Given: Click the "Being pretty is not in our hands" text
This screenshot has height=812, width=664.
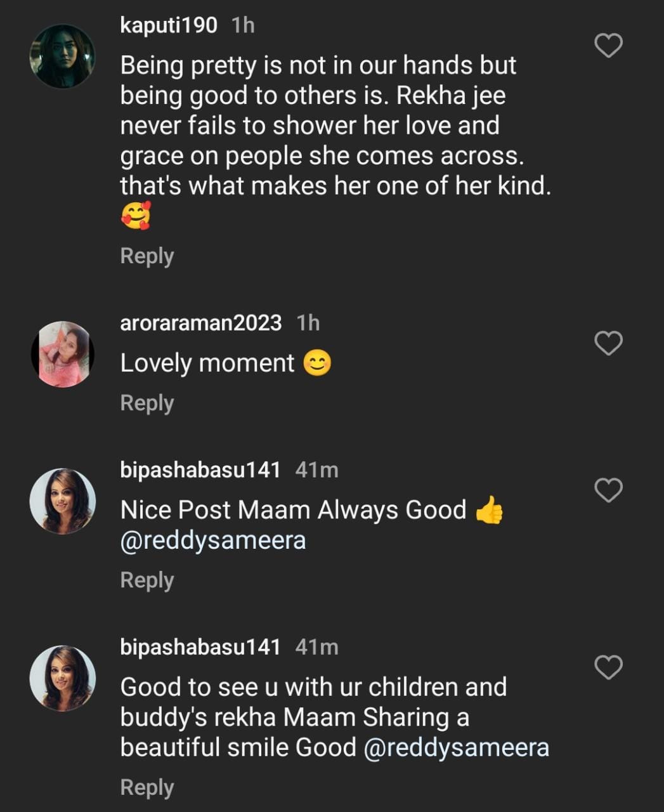Looking at the screenshot, I should (318, 65).
